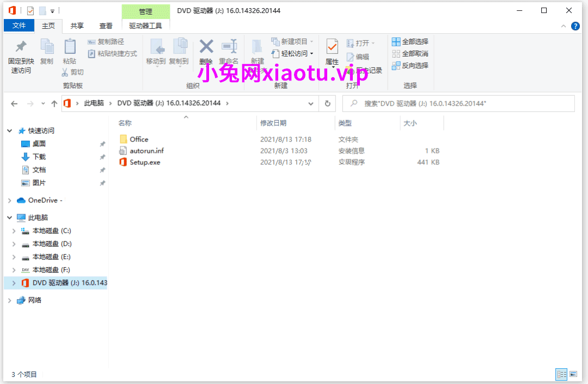The width and height of the screenshot is (588, 384).
Task: Click the Forward navigation arrow
Action: pyautogui.click(x=30, y=104)
